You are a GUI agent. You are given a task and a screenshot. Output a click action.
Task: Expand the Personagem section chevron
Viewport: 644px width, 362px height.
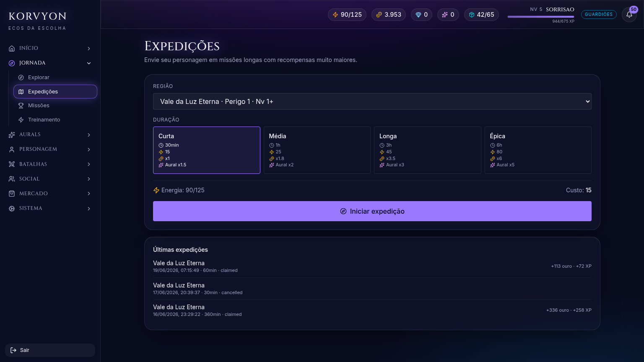(x=89, y=150)
